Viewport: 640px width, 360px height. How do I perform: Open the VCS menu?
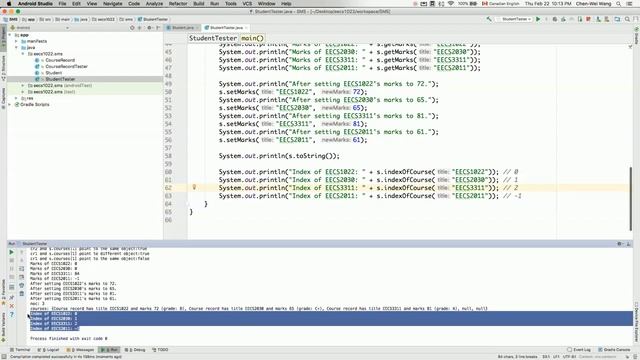247,4
